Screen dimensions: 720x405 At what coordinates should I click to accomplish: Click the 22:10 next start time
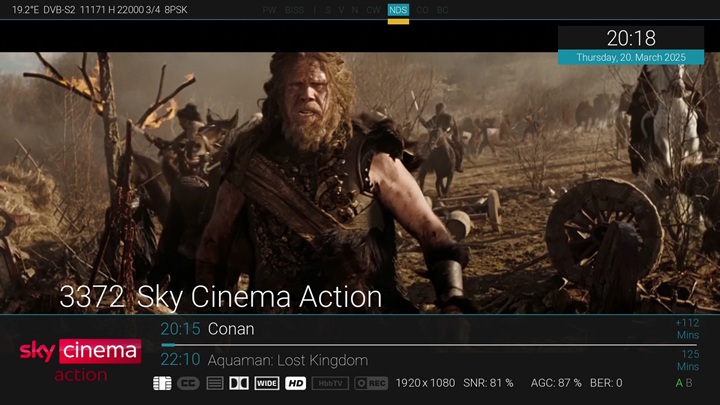(180, 360)
